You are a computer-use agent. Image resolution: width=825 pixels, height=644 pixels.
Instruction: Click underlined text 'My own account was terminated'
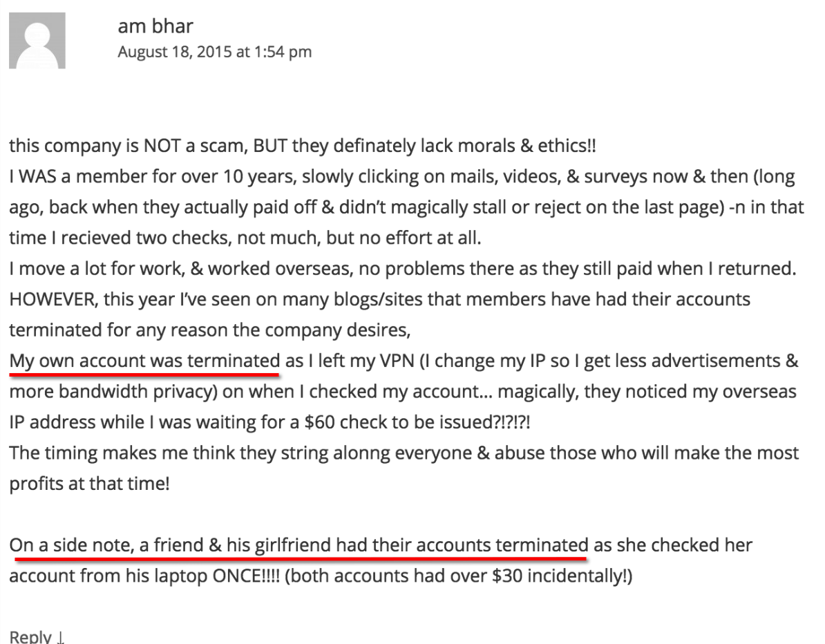(x=144, y=361)
